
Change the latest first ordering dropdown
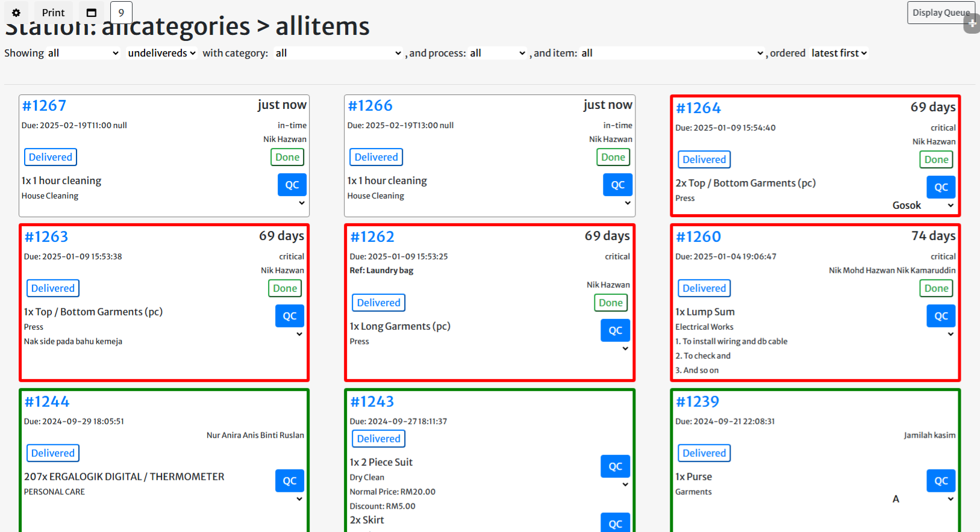(x=839, y=53)
